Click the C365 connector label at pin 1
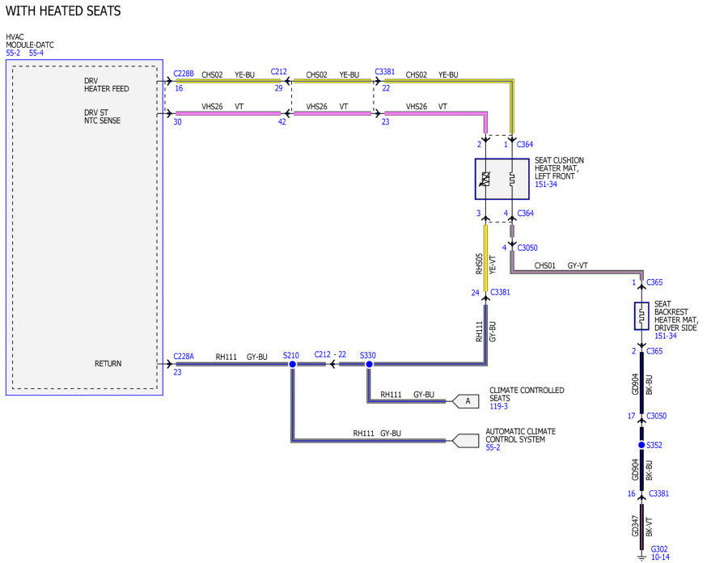This screenshot has width=728, height=563. (654, 282)
